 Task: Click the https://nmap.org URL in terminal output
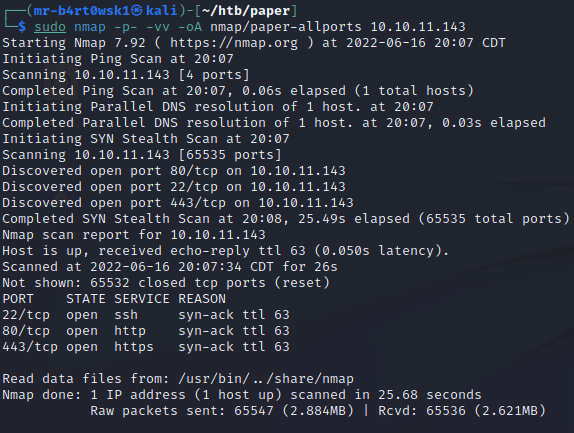[234, 43]
